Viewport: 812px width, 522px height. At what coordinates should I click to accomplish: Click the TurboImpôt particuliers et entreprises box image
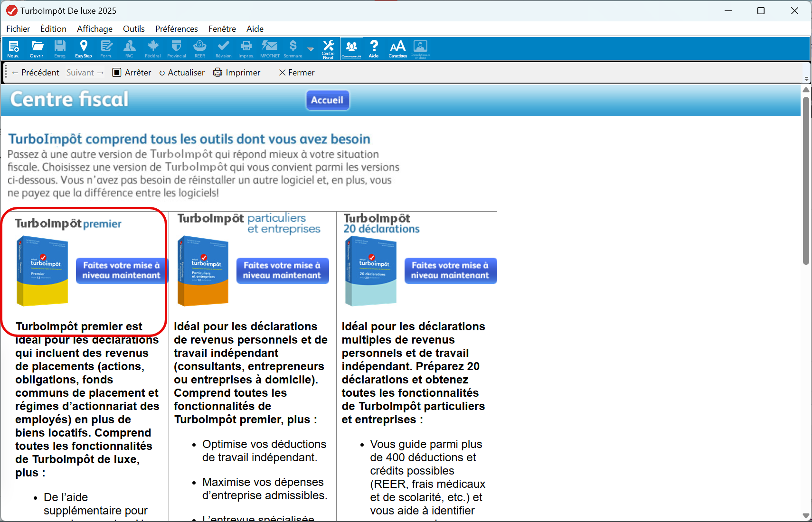tap(203, 270)
